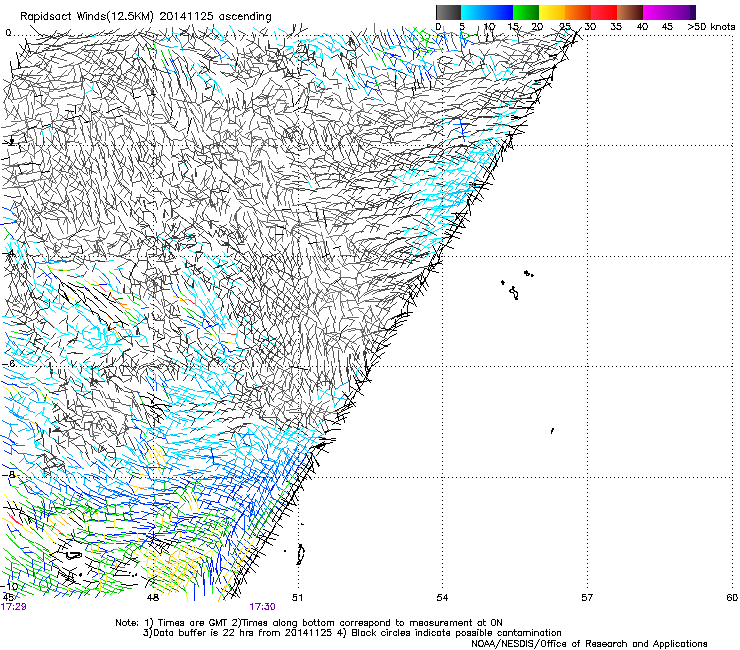Click the island outline just east of 51E
This screenshot has height=650, width=740.
(x=300, y=555)
